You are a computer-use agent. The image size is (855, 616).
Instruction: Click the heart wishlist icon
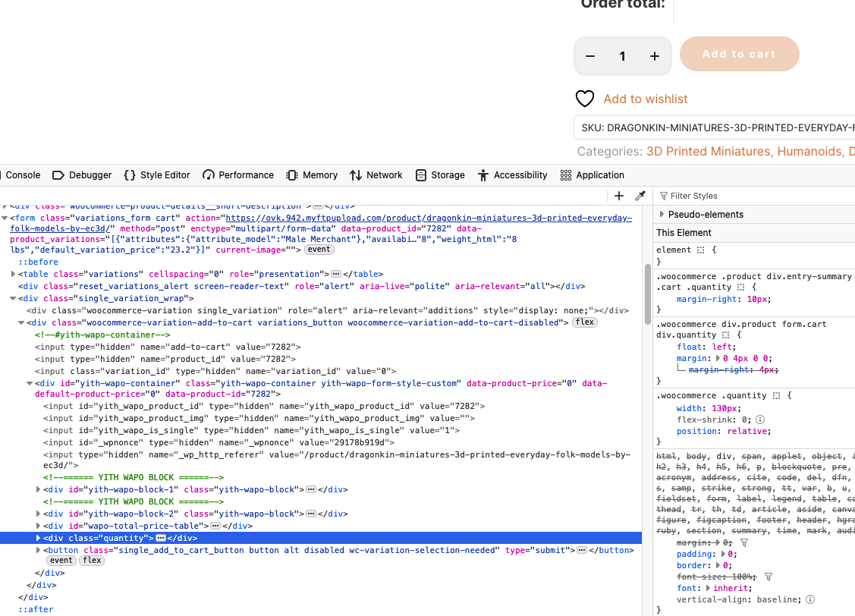584,99
